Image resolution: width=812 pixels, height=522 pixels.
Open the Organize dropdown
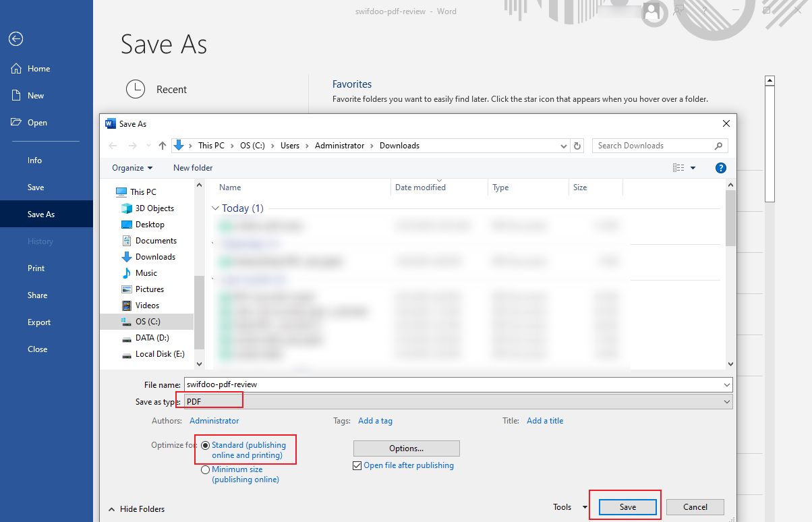(x=132, y=167)
